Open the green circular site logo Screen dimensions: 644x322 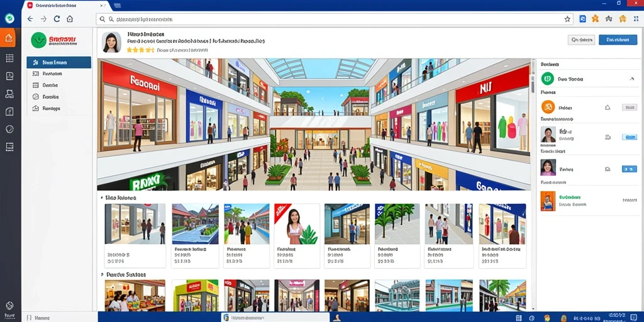(38, 40)
